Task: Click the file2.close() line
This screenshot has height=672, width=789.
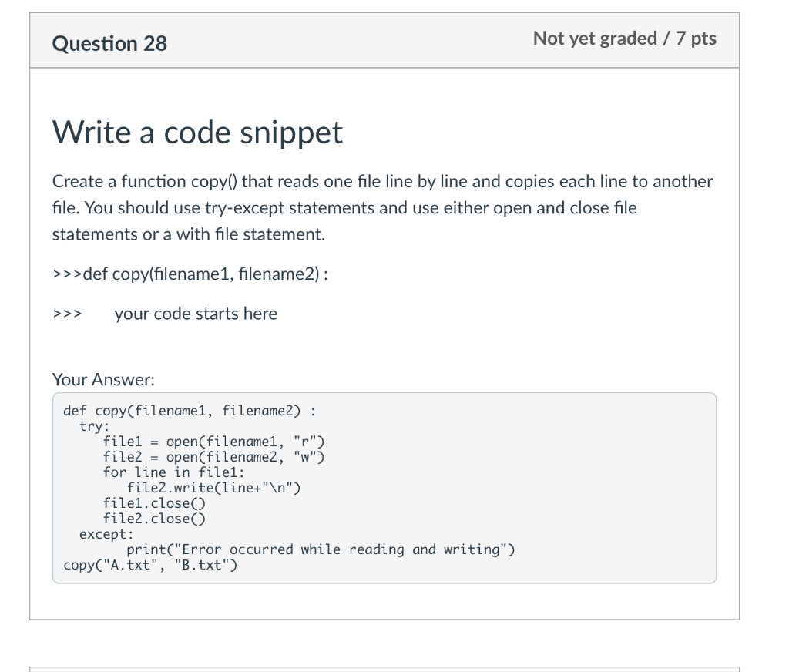Action: [154, 519]
